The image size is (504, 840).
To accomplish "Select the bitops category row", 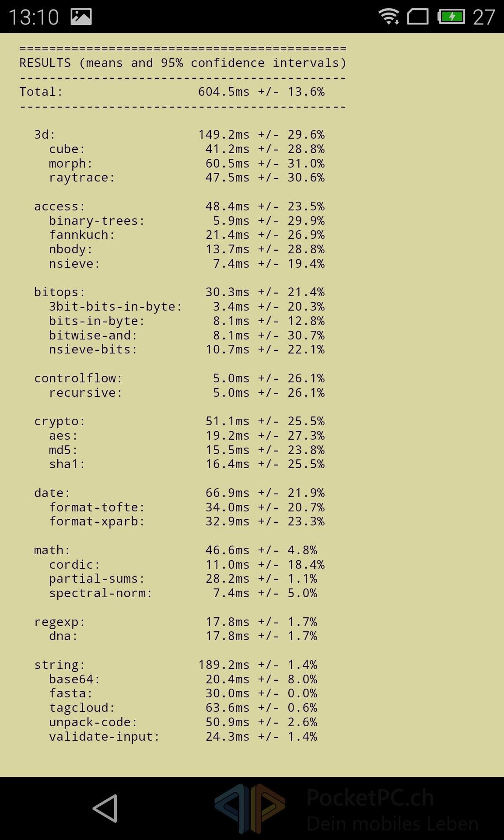I will point(179,292).
